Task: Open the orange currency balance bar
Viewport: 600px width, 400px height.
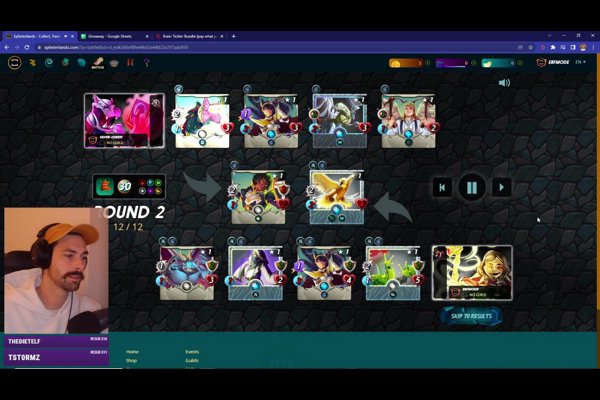Action: pos(406,63)
